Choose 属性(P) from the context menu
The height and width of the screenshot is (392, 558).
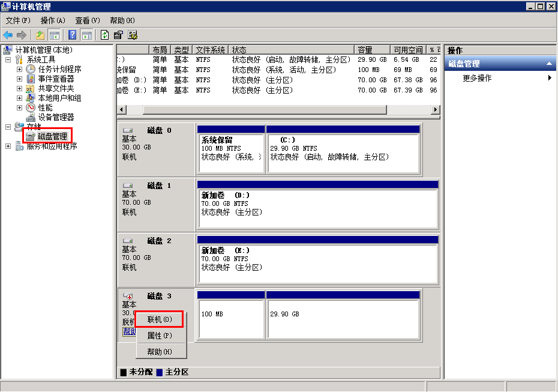click(x=159, y=336)
